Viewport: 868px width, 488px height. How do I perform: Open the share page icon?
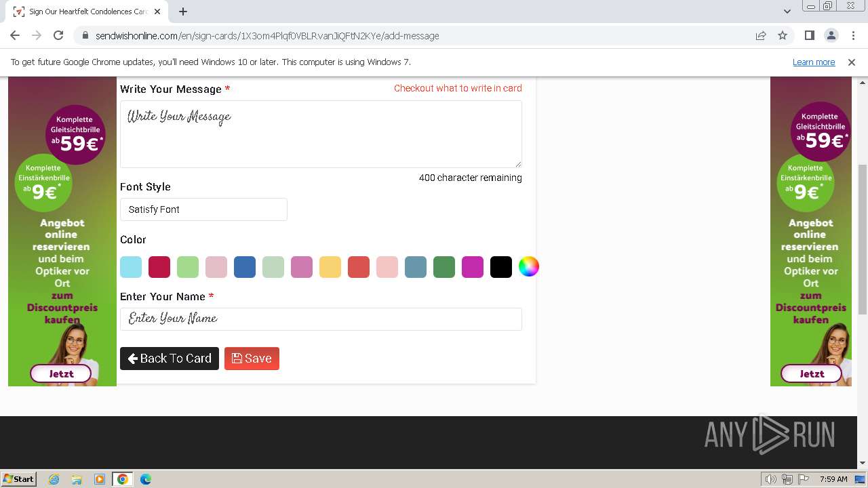[761, 36]
